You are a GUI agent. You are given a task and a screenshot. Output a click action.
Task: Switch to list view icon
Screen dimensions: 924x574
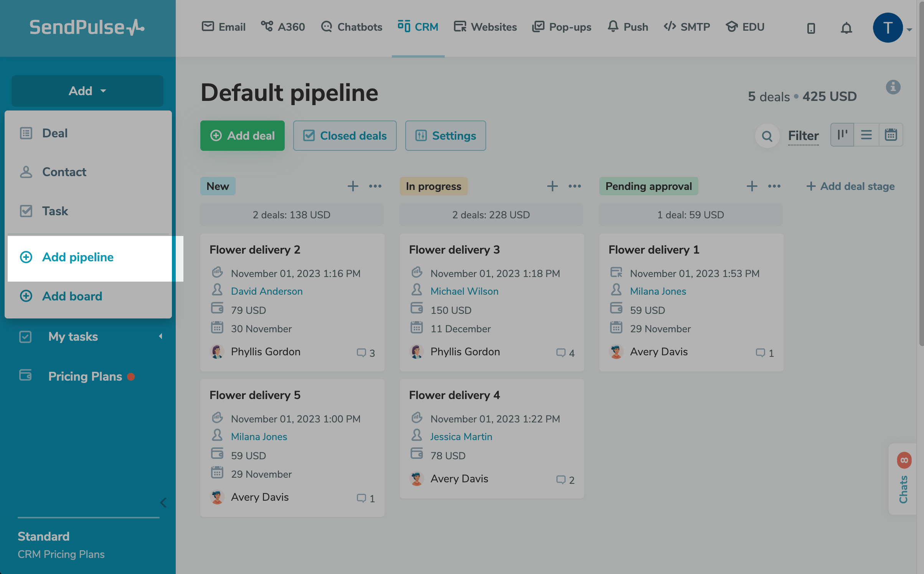click(866, 135)
